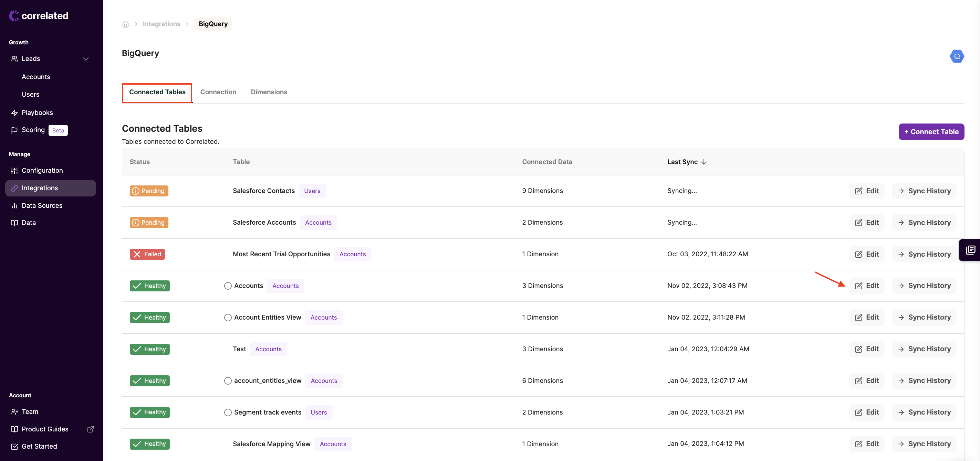Switch to the Dimensions tab
Image resolution: width=980 pixels, height=461 pixels.
(269, 92)
